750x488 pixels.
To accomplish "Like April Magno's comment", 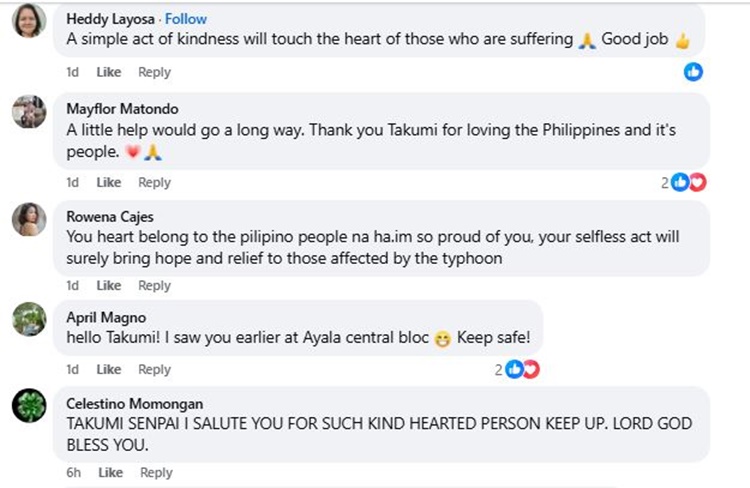I will [109, 369].
